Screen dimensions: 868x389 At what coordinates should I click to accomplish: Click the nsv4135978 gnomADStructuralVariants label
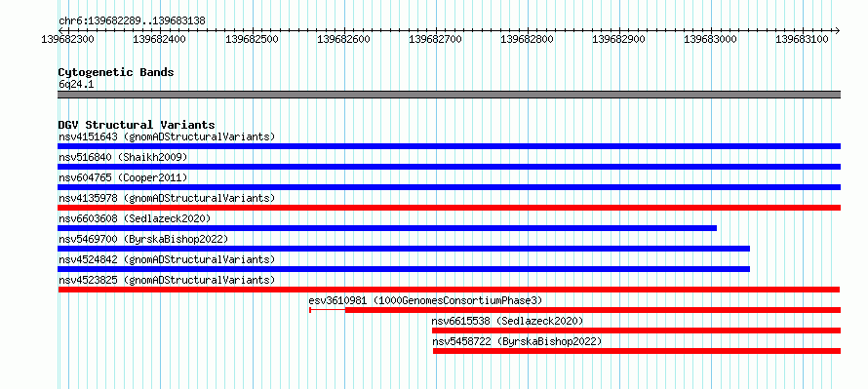coord(167,198)
